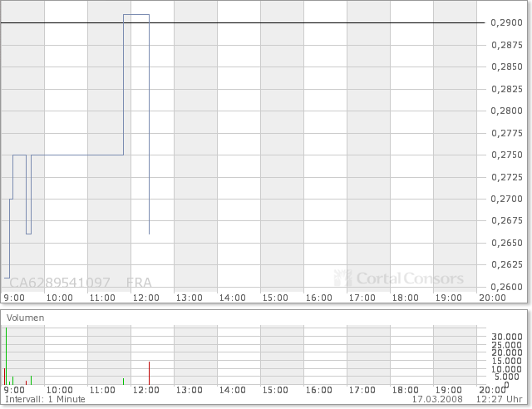The image size is (532, 409).
Task: Click the black horizontal 0,2900 reference line
Action: pos(243,22)
